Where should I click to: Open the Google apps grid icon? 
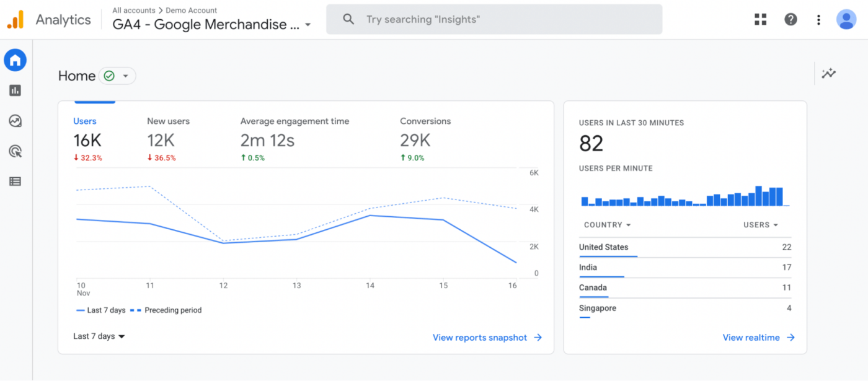[761, 19]
